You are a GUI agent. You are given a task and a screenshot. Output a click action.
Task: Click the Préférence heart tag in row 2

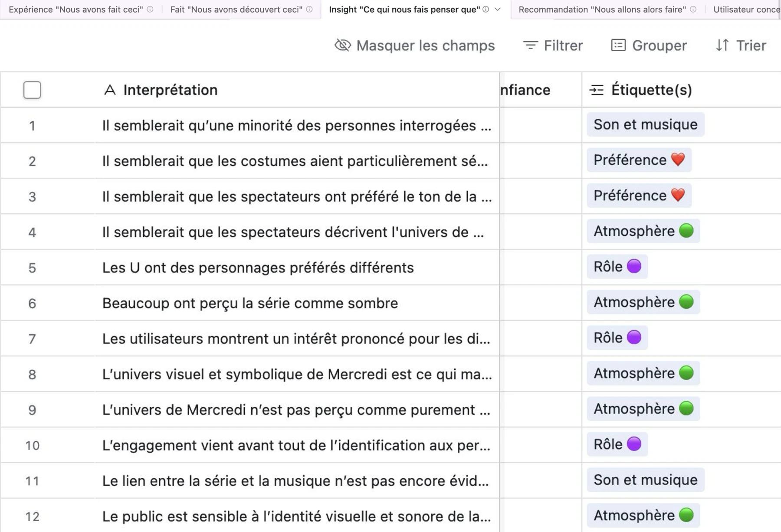(639, 160)
